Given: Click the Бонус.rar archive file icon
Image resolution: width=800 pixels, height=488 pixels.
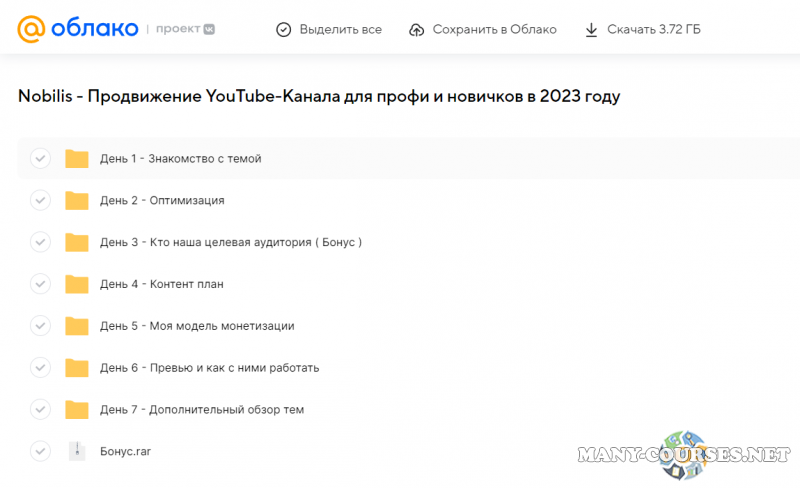Looking at the screenshot, I should pyautogui.click(x=77, y=451).
